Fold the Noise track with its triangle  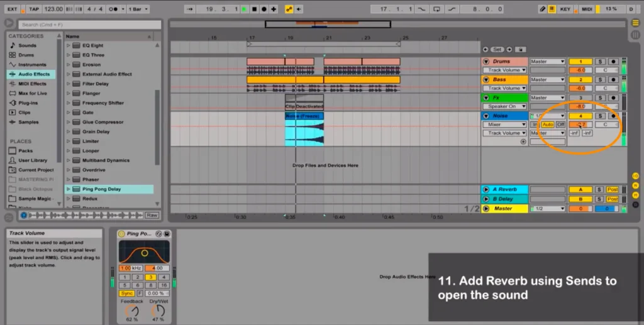coord(486,116)
